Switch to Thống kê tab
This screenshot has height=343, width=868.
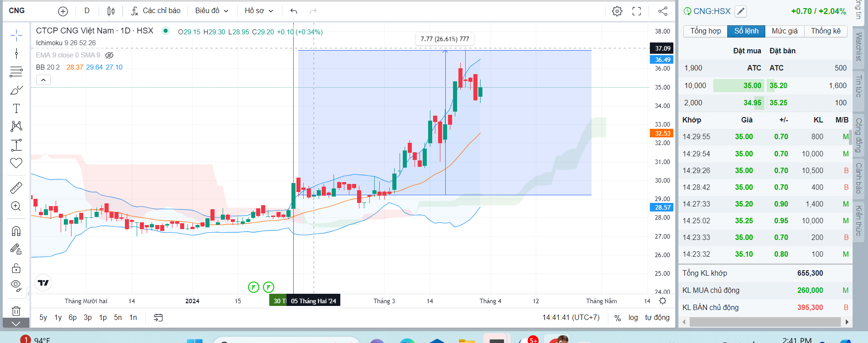825,31
